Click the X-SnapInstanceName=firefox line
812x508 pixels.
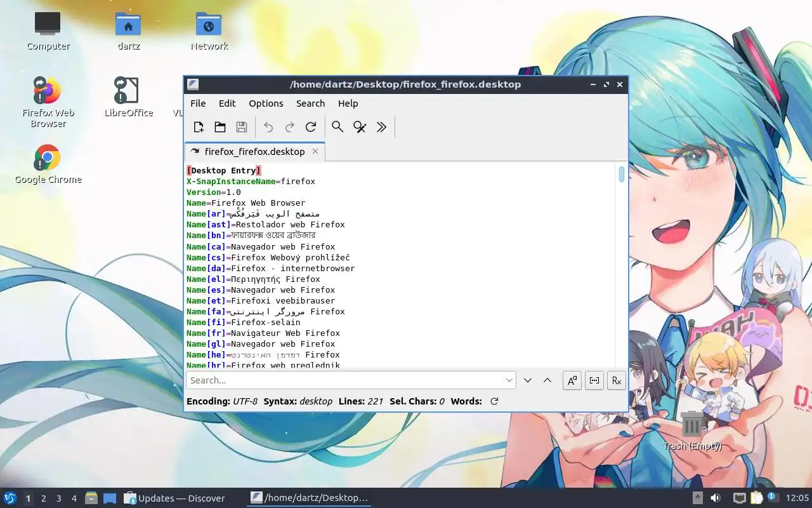coord(251,181)
